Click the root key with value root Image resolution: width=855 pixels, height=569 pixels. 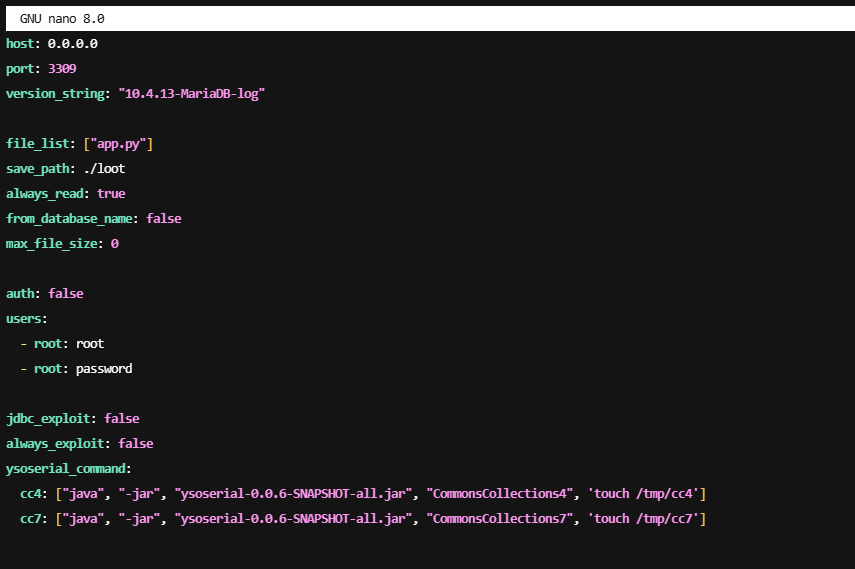click(48, 344)
